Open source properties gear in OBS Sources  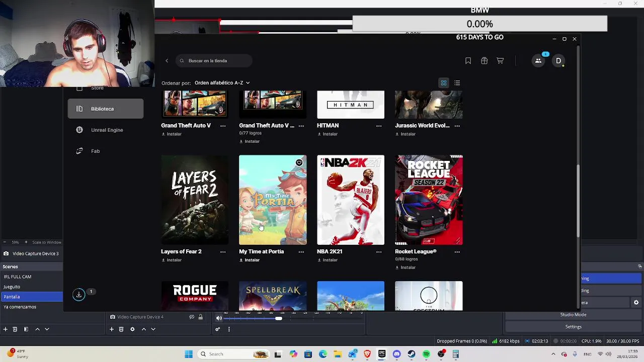coord(132,329)
